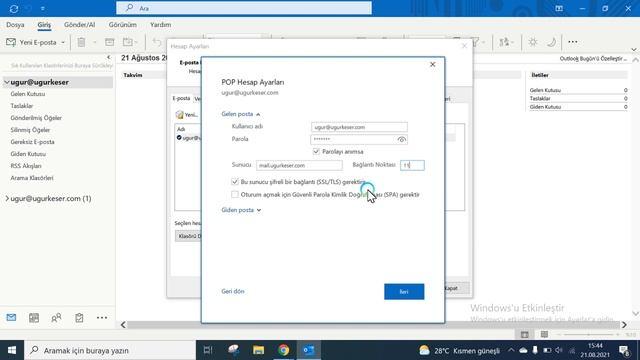Switch to light mode sun icon
The width and height of the screenshot is (640, 360).
pyautogui.click(x=533, y=42)
